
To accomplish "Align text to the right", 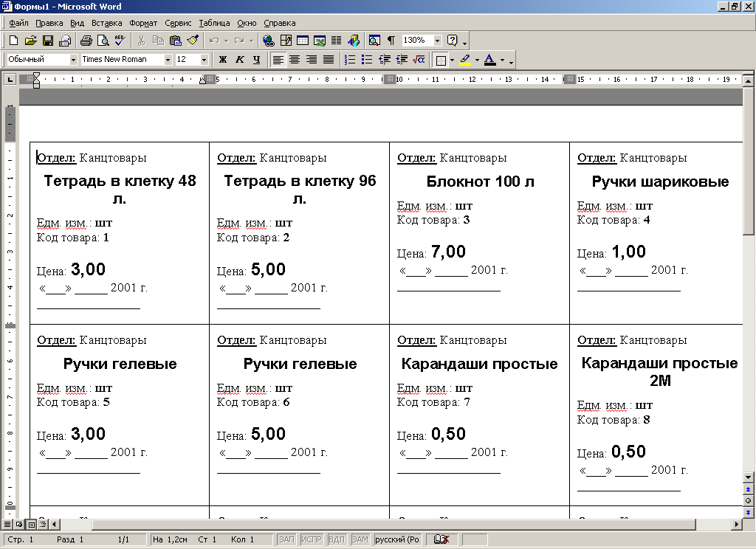I will [x=312, y=59].
